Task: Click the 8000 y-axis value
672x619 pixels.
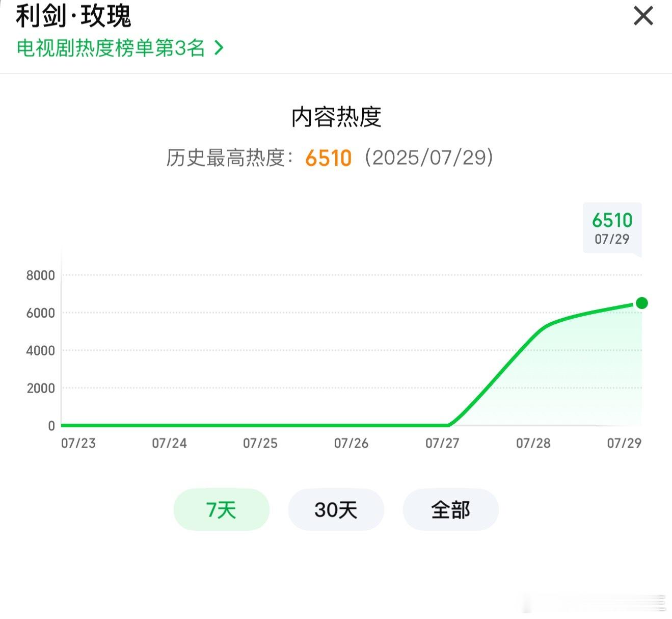Action: (x=41, y=275)
